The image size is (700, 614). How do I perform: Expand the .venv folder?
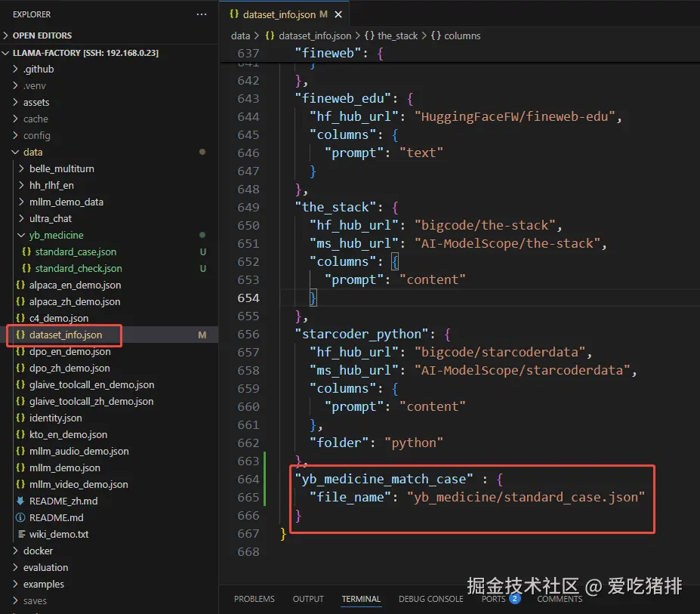pyautogui.click(x=35, y=86)
